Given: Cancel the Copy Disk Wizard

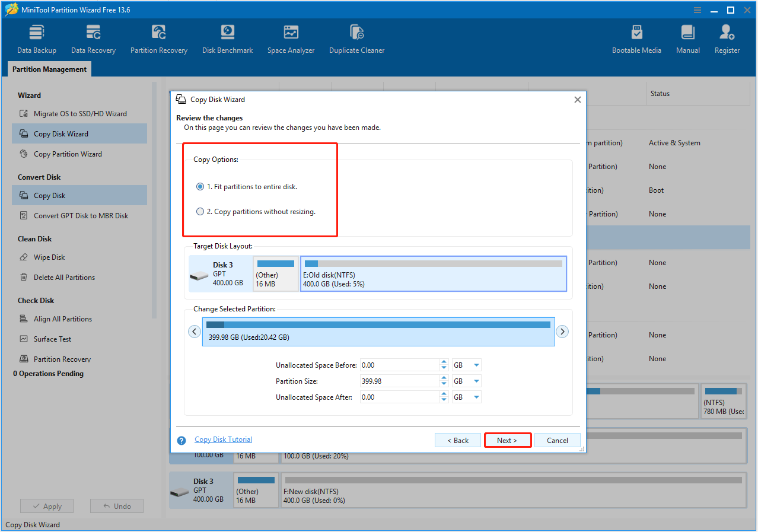Looking at the screenshot, I should [558, 441].
